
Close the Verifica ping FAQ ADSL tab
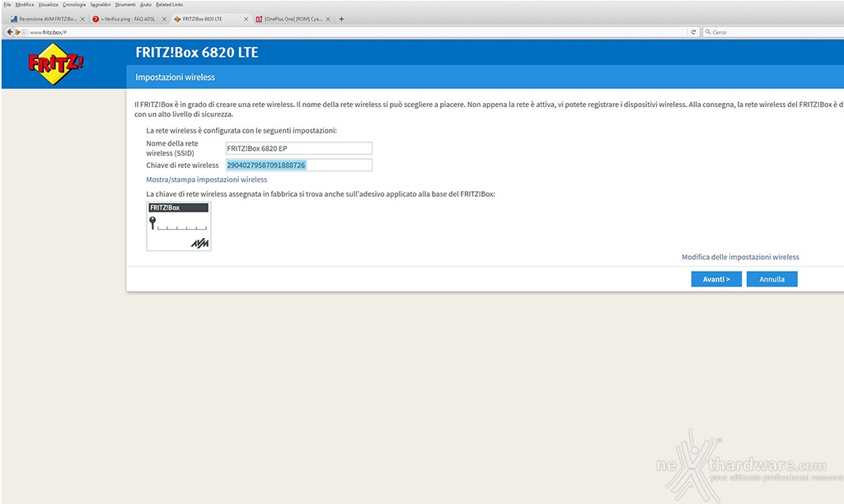click(164, 19)
